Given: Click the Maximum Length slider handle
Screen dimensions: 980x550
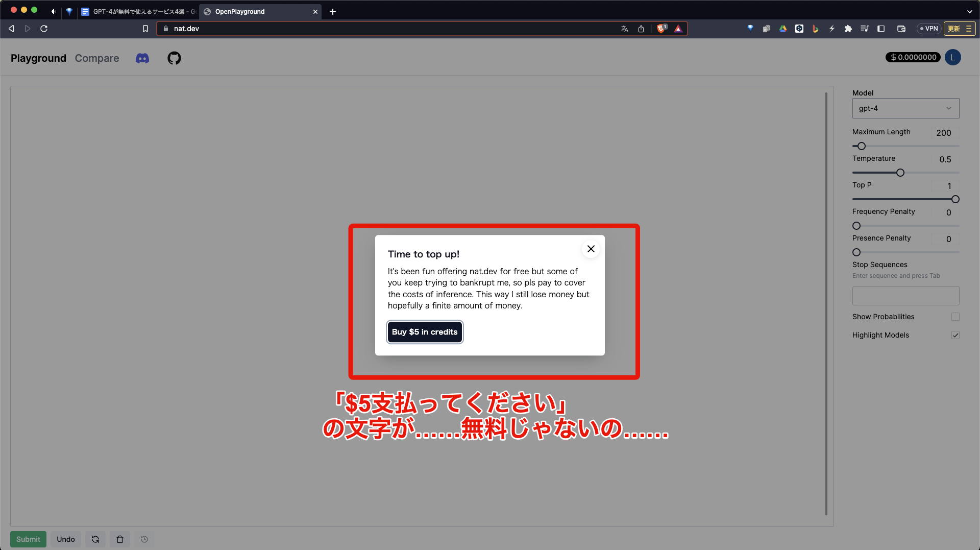Looking at the screenshot, I should 862,146.
